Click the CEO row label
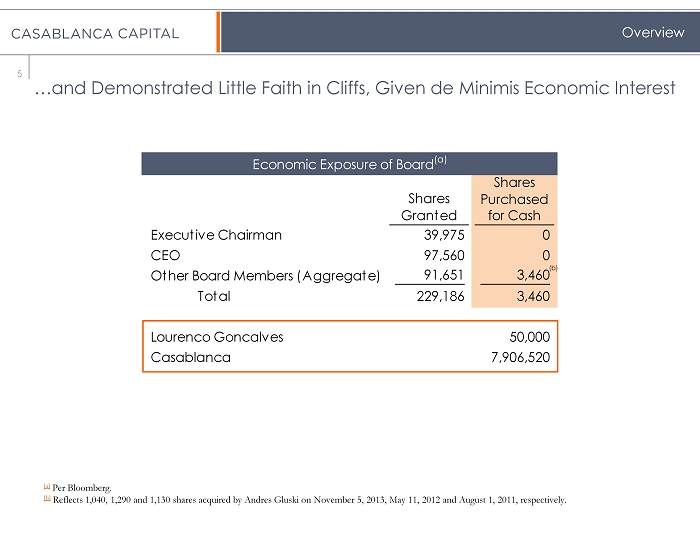This screenshot has width=700, height=538. [165, 255]
